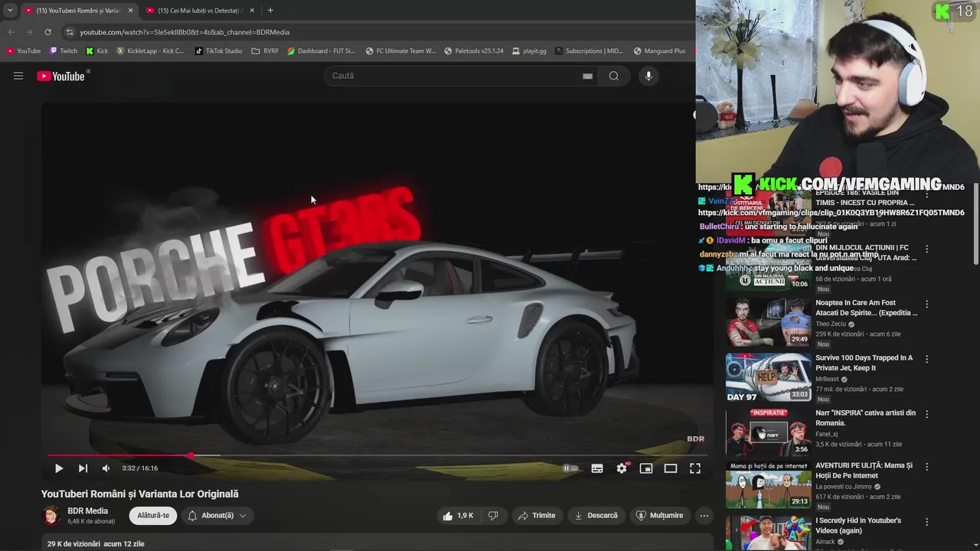The height and width of the screenshot is (551, 980).
Task: Open the Manguard Plus bookmark
Action: point(659,51)
